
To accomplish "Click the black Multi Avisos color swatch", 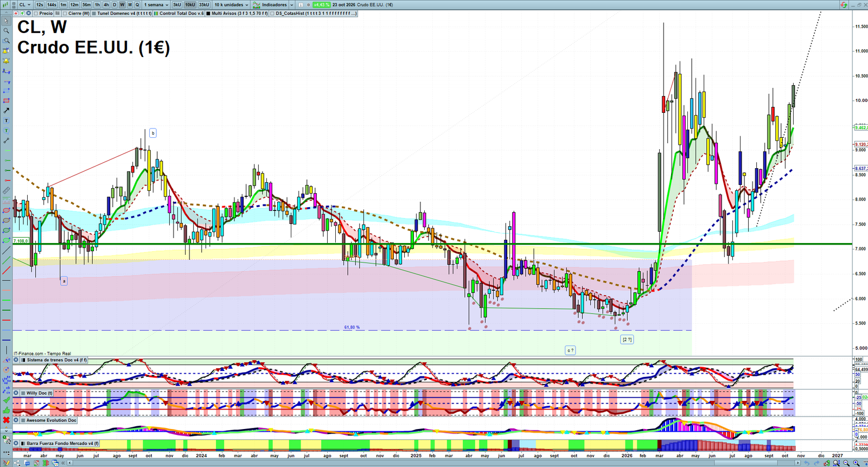I will click(209, 14).
